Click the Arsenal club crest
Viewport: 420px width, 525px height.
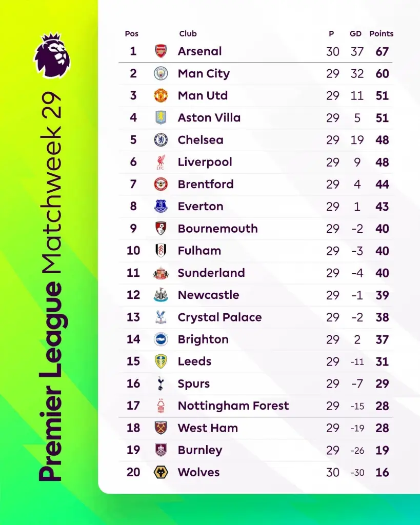pyautogui.click(x=161, y=51)
